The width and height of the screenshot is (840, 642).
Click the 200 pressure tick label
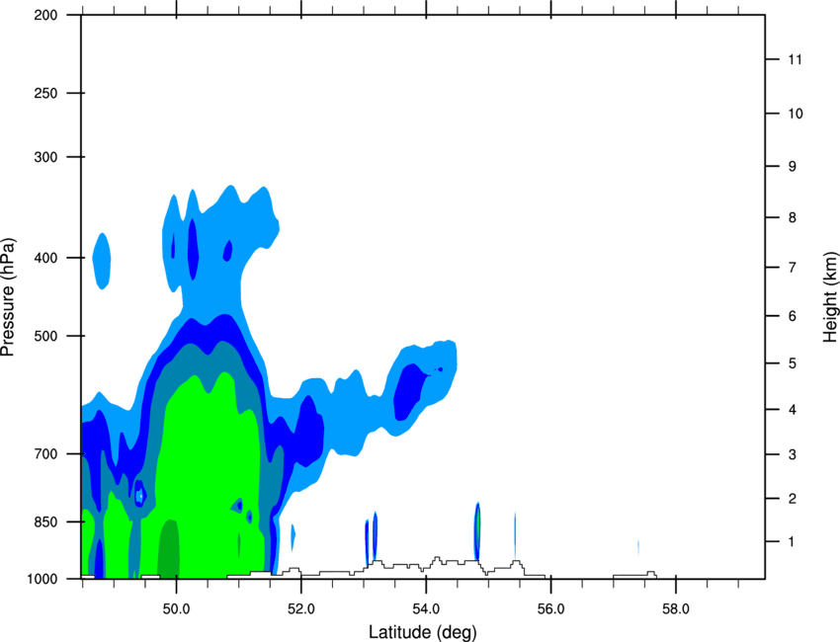point(46,15)
